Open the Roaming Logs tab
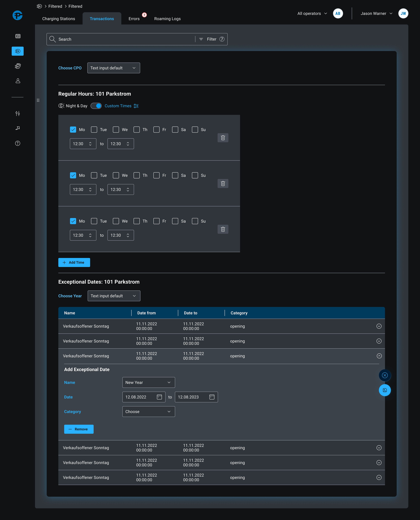This screenshot has width=420, height=520. click(167, 19)
